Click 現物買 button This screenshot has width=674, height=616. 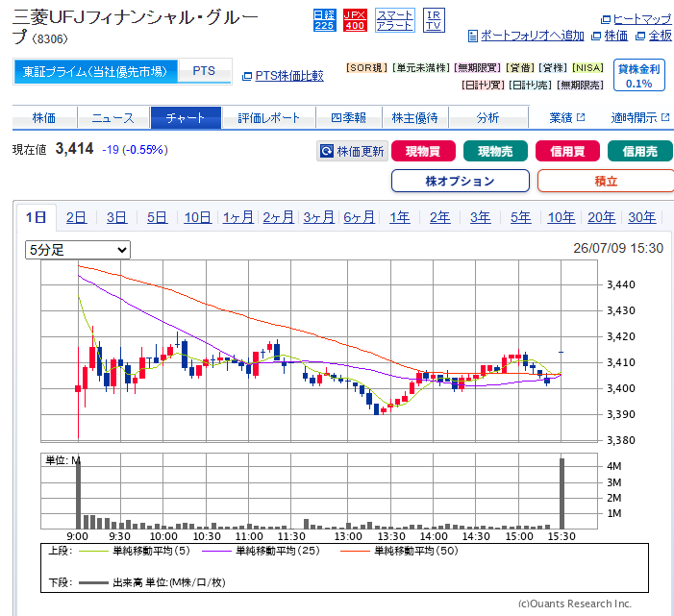pyautogui.click(x=423, y=151)
